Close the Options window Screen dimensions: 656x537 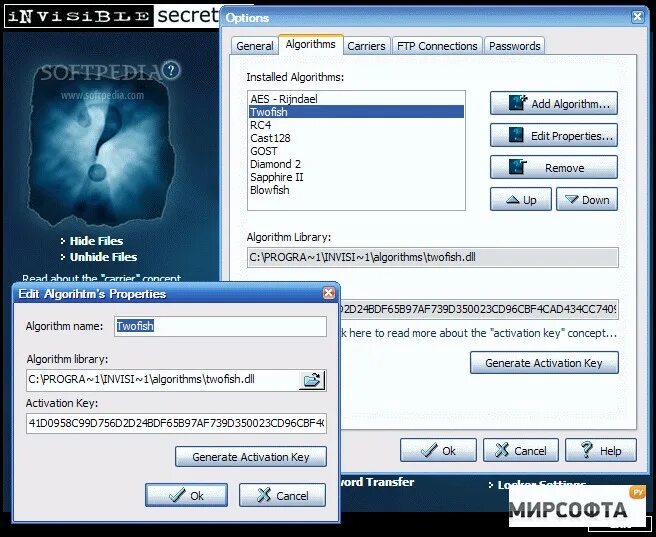click(637, 17)
